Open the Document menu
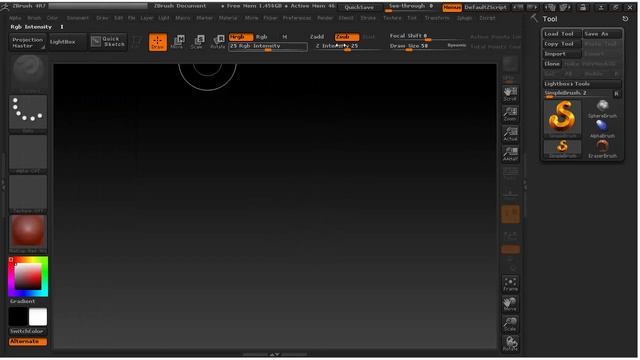The image size is (640, 360). pyautogui.click(x=78, y=18)
